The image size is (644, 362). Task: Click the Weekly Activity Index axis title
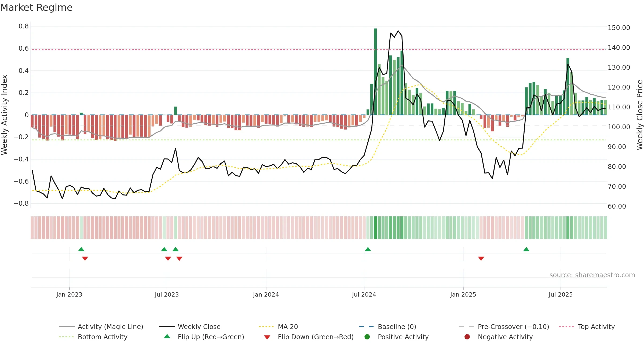(4, 115)
